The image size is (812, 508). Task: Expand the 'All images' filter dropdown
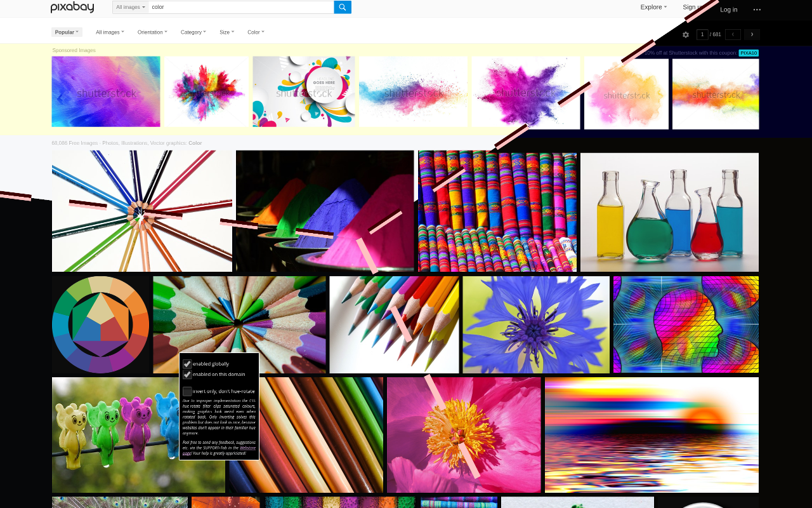(x=110, y=32)
